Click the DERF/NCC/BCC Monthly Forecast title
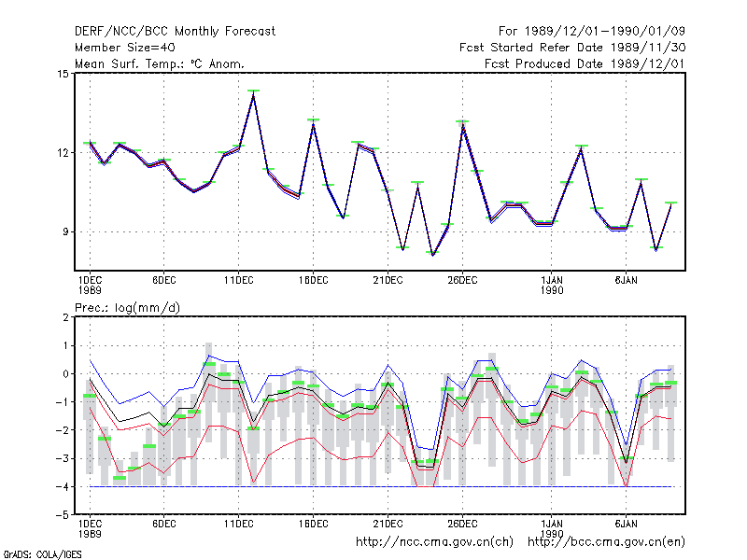This screenshot has height=560, width=747. (x=175, y=32)
